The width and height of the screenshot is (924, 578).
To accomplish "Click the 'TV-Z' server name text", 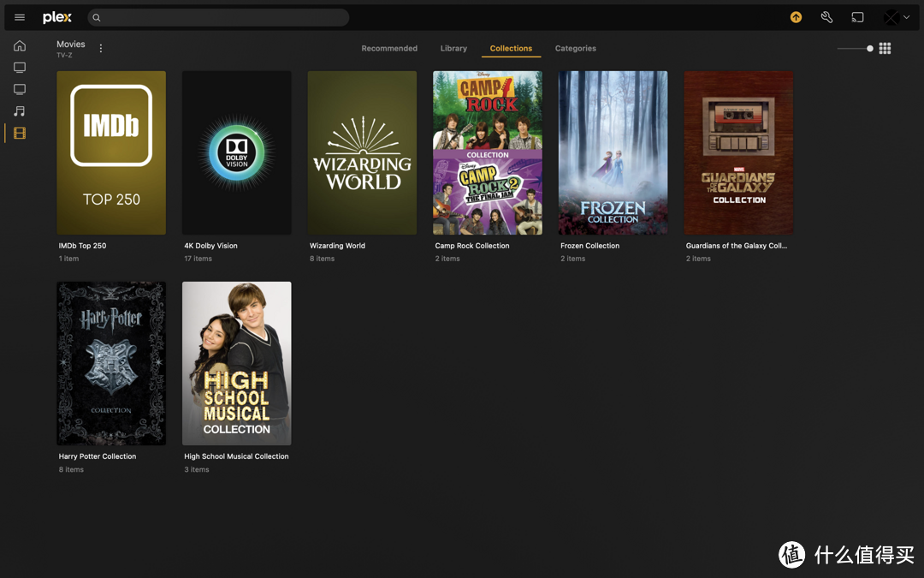I will coord(64,56).
